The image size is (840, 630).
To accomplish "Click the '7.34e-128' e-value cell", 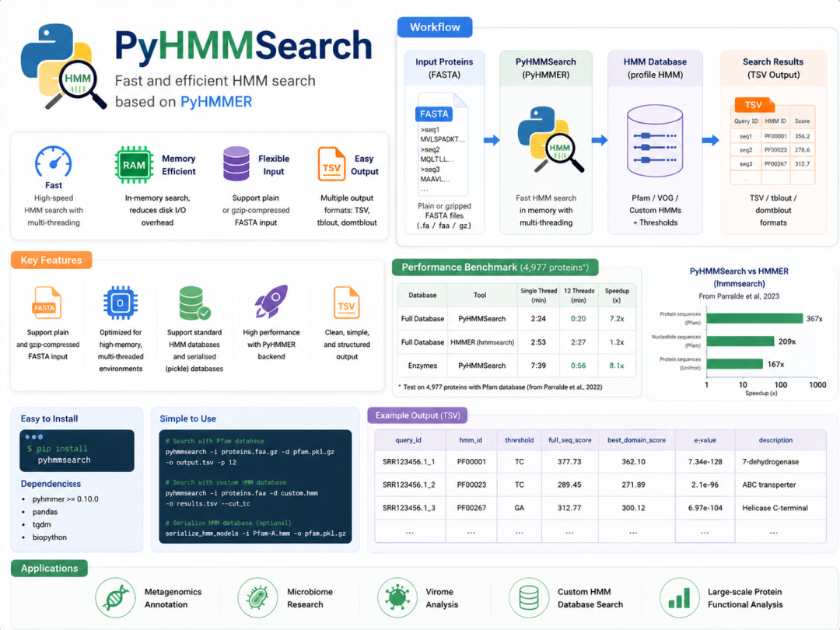I will [x=705, y=461].
